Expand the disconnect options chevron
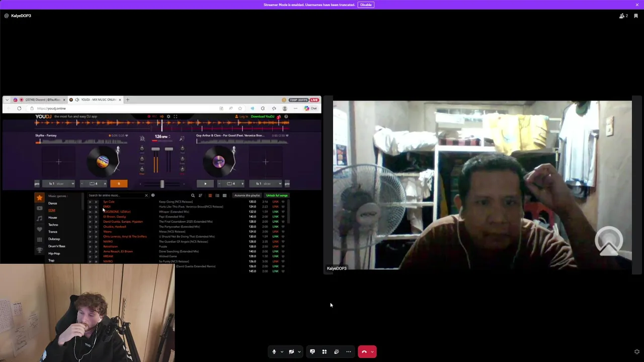 (x=372, y=352)
